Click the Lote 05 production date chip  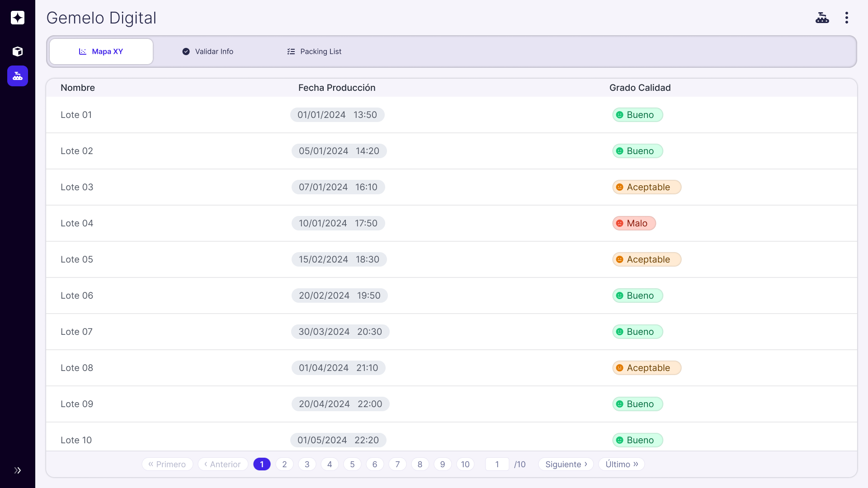339,259
